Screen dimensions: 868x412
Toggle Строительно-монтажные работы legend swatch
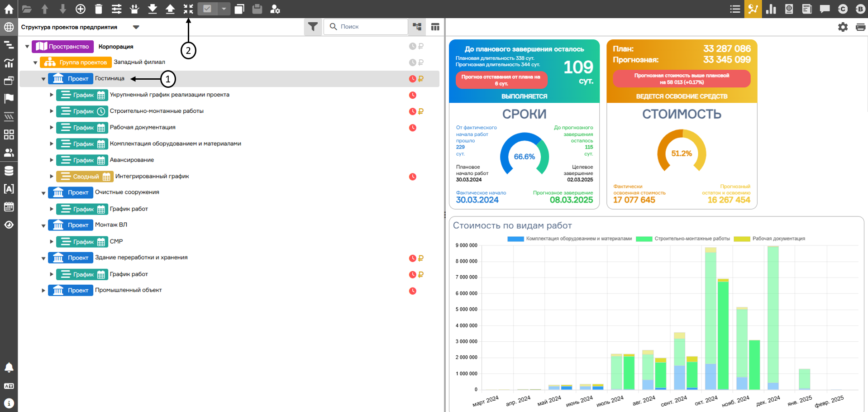(x=644, y=239)
